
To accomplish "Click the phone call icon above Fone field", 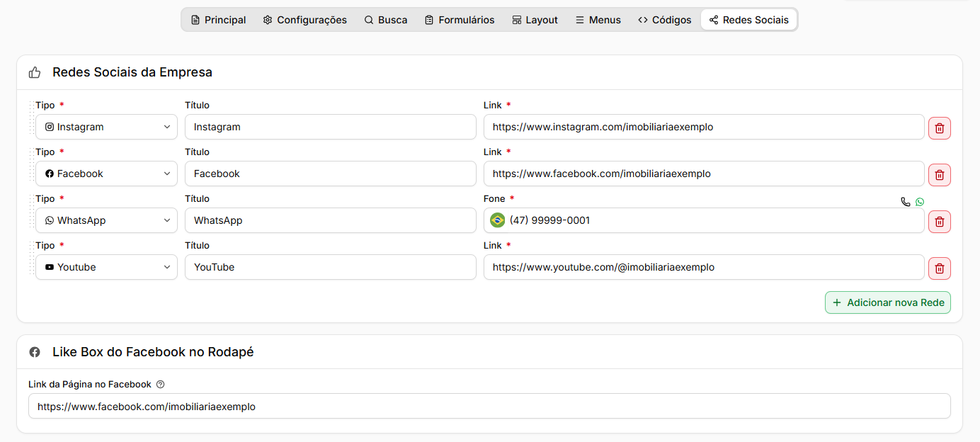I will 905,202.
